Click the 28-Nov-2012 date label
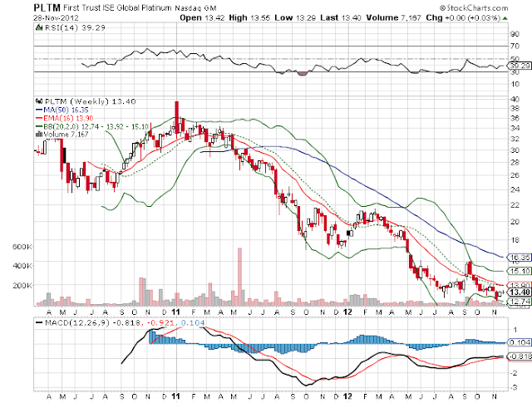 pos(56,17)
